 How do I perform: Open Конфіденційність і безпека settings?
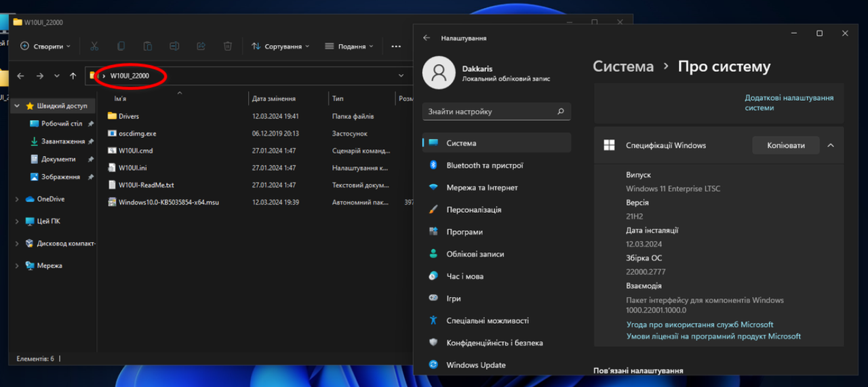tap(496, 343)
